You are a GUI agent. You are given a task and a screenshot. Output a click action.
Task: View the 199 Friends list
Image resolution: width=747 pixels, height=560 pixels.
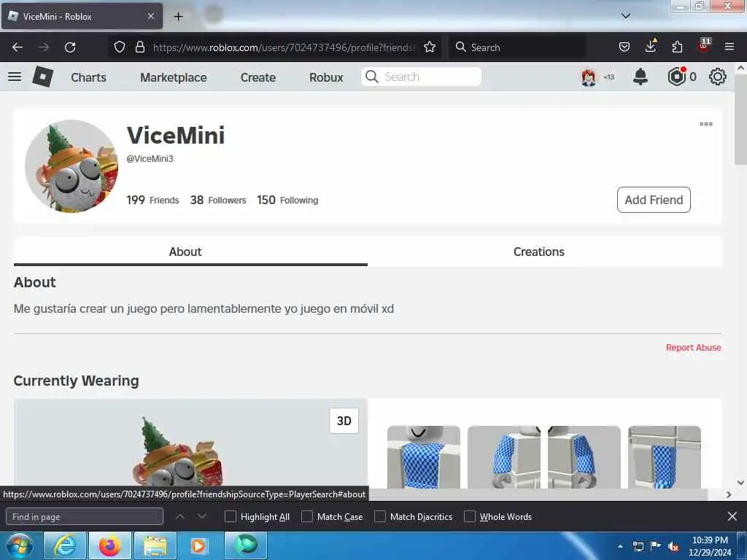(152, 200)
